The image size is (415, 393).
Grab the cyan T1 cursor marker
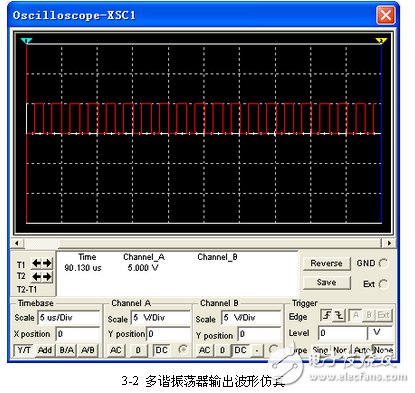point(26,41)
